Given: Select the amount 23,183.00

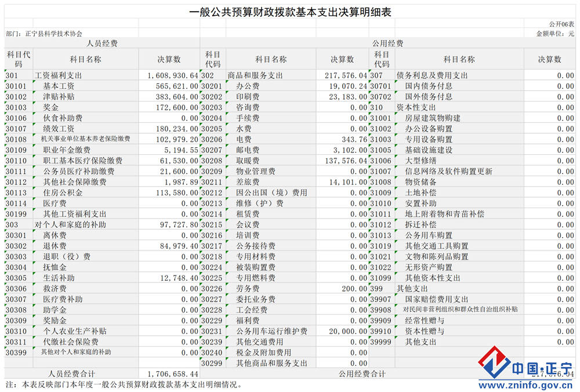Looking at the screenshot, I should click(348, 97).
